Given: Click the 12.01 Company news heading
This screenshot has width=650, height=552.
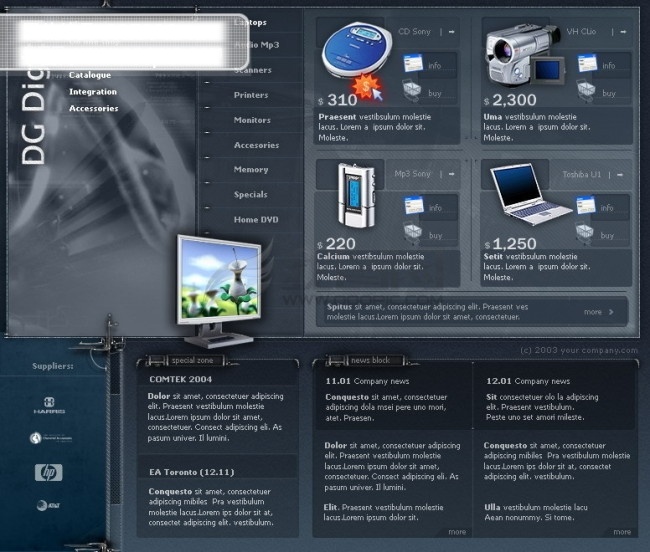Looking at the screenshot, I should pos(528,381).
